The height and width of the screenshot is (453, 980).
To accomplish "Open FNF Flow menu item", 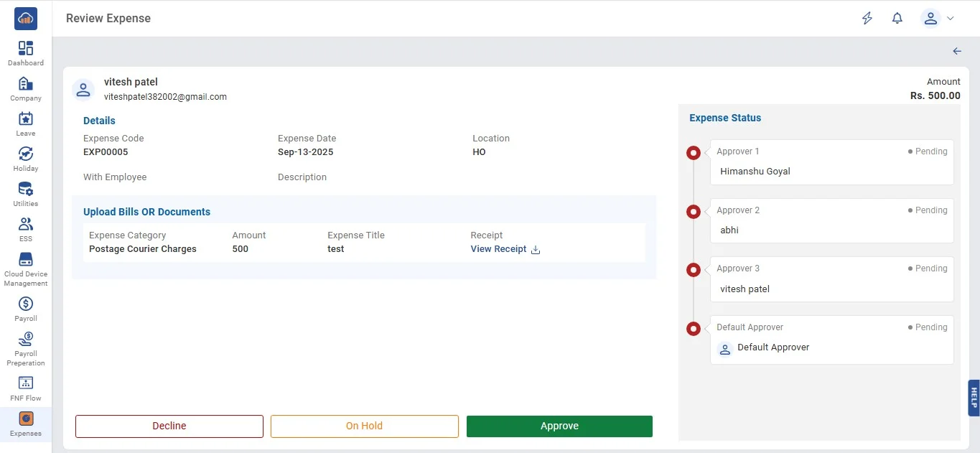I will click(26, 383).
